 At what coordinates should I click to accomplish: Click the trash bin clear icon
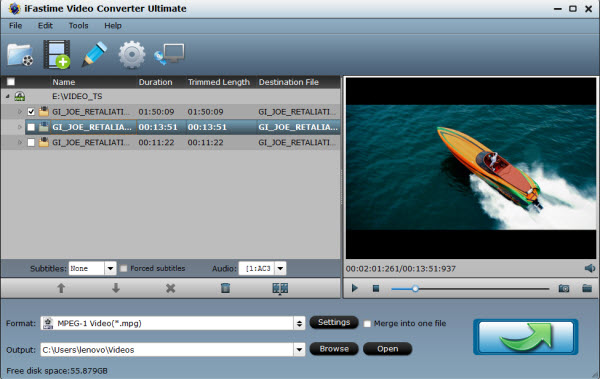(x=225, y=288)
